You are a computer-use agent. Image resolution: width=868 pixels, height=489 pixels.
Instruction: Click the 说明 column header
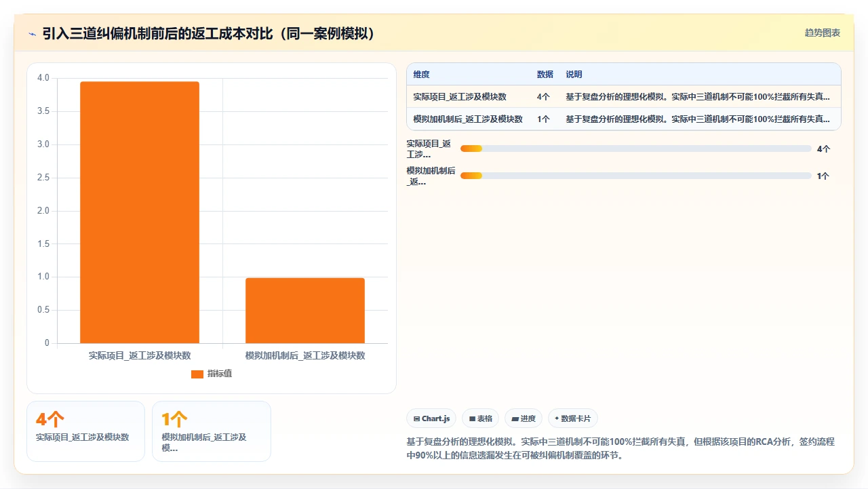pos(574,75)
